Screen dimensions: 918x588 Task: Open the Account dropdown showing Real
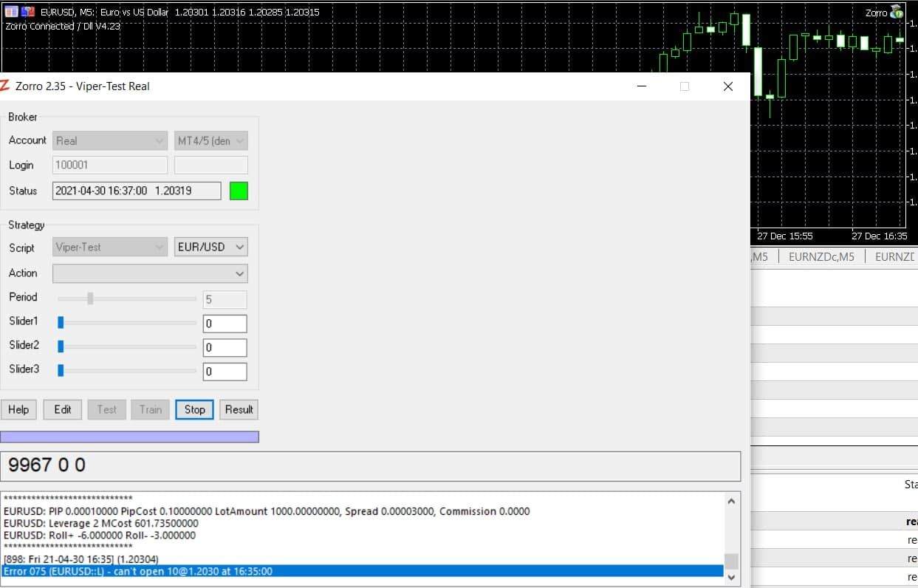pos(110,140)
